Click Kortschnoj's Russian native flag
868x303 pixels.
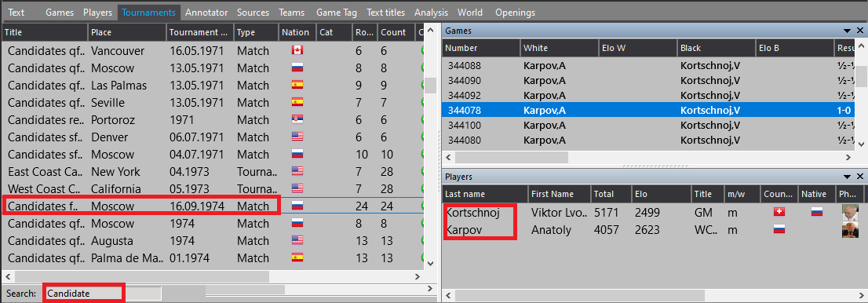tap(816, 212)
